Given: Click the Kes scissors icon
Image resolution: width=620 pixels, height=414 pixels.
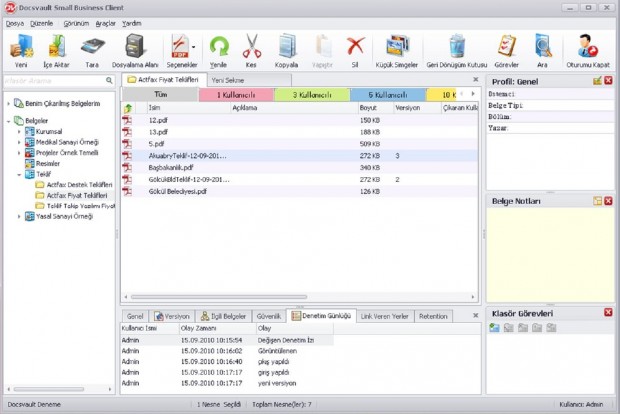Looking at the screenshot, I should tap(251, 46).
